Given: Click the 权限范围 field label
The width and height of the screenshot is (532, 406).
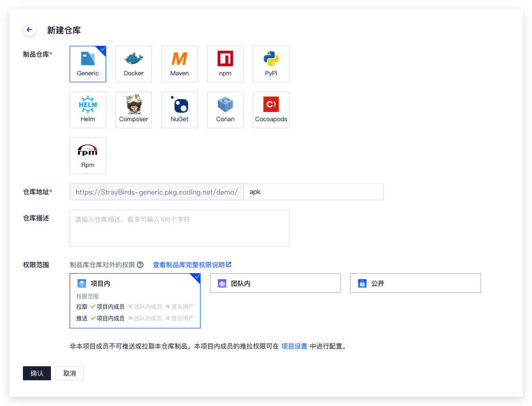Looking at the screenshot, I should click(36, 265).
